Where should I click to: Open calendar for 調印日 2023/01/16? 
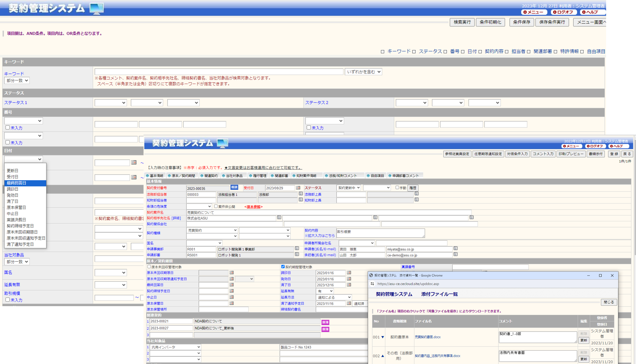pyautogui.click(x=349, y=273)
